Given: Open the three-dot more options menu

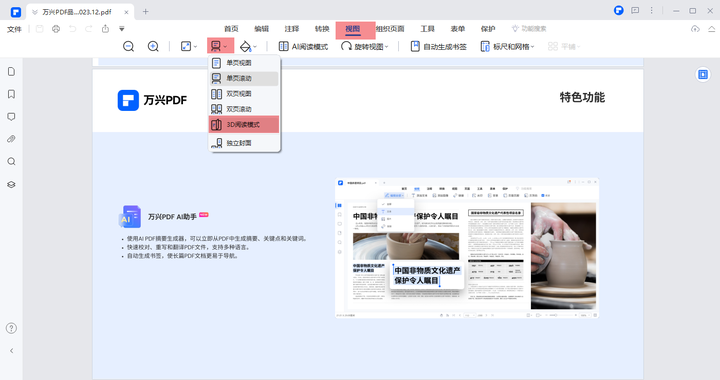Looking at the screenshot, I should click(651, 10).
